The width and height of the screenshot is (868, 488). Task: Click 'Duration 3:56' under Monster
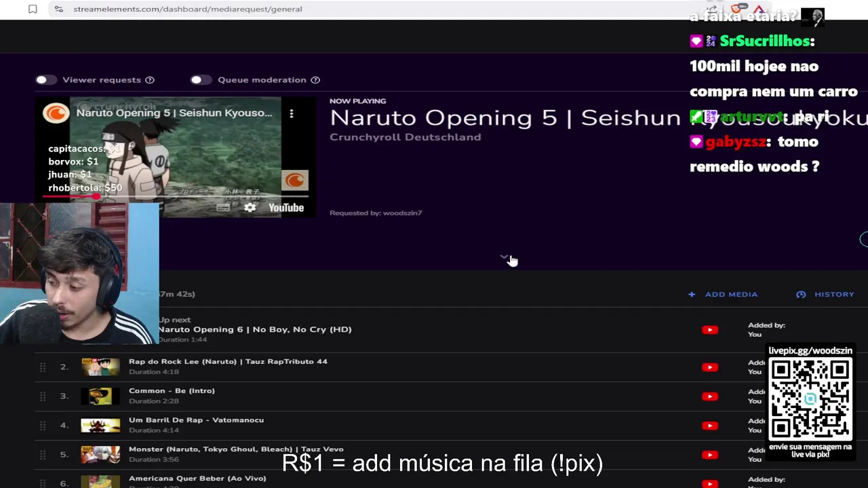click(154, 459)
